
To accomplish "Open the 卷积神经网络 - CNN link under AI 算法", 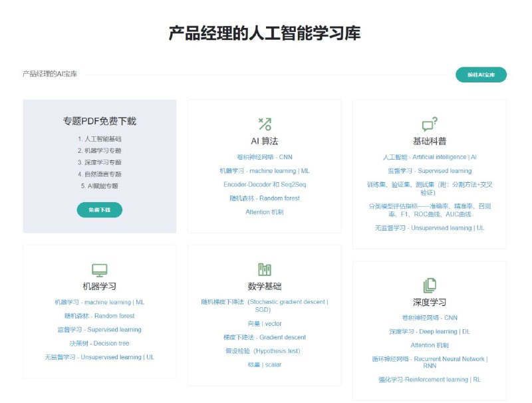I will coord(263,157).
